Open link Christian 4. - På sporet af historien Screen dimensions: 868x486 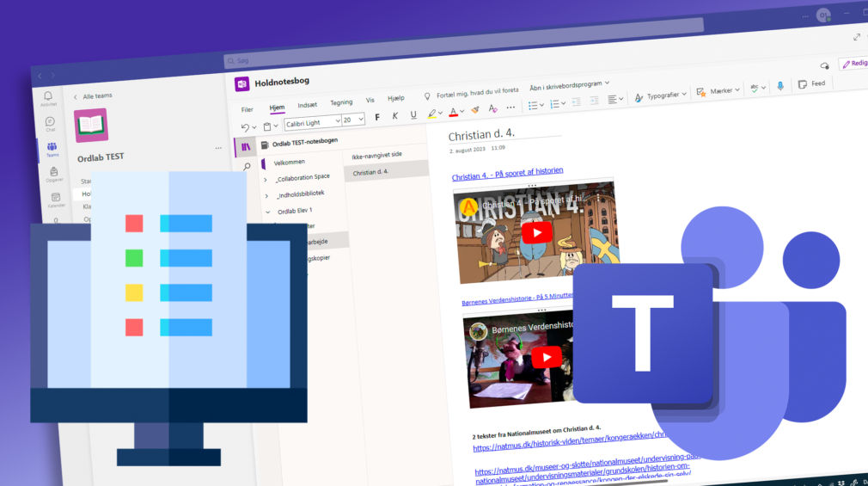pyautogui.click(x=507, y=174)
